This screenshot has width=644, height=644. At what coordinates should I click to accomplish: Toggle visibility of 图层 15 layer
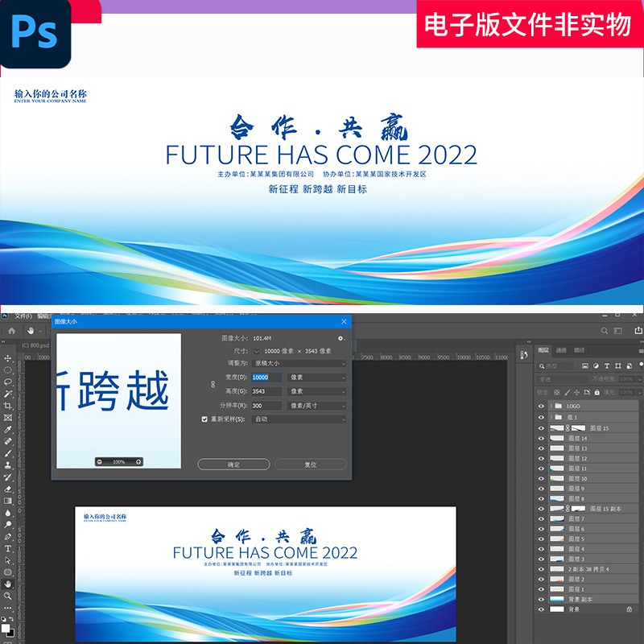point(542,429)
